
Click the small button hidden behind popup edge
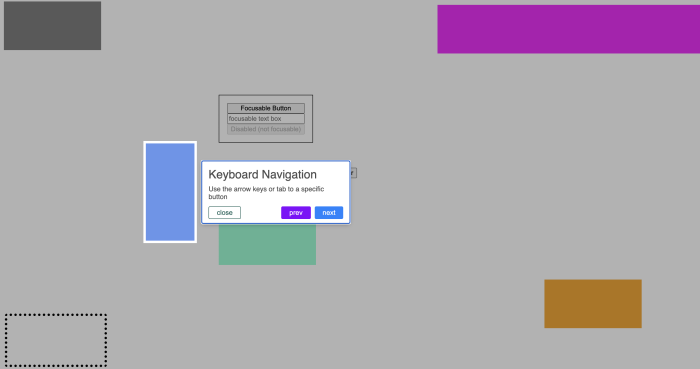tap(354, 173)
